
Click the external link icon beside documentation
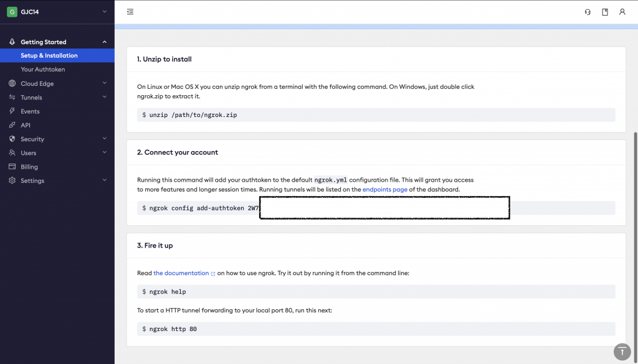click(213, 273)
